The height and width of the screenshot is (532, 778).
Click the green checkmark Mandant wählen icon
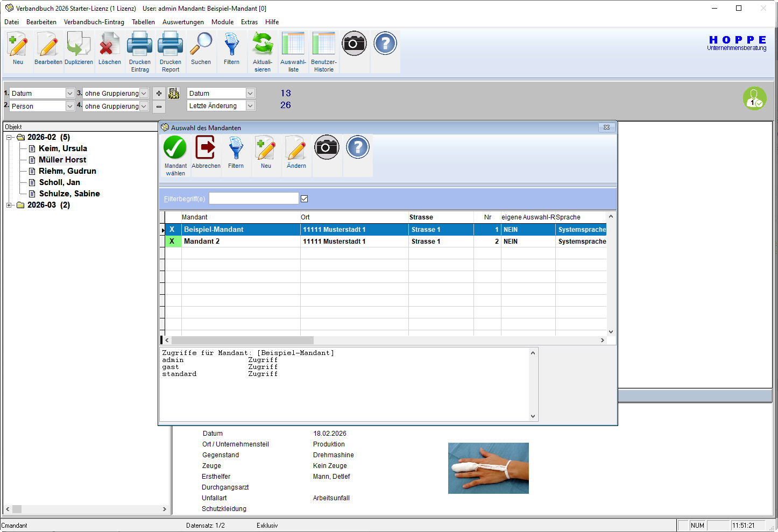tap(175, 148)
